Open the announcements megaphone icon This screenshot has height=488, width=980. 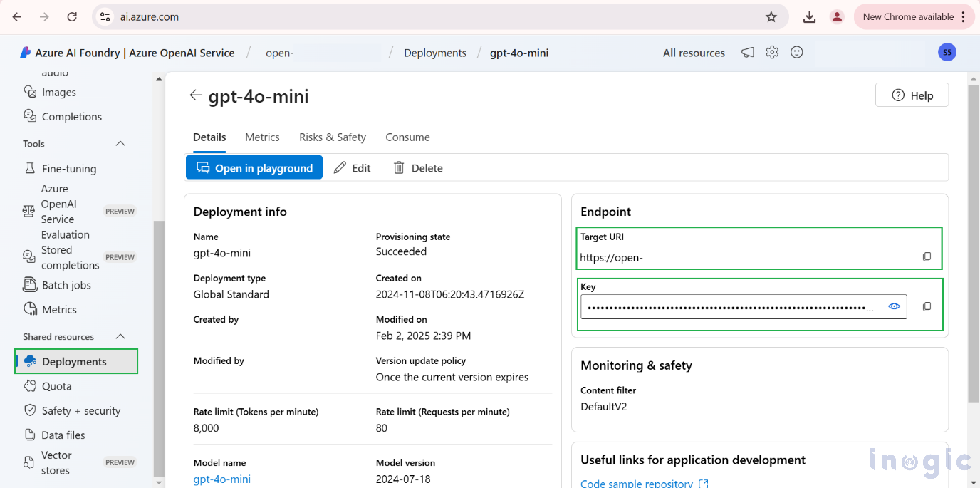click(747, 53)
